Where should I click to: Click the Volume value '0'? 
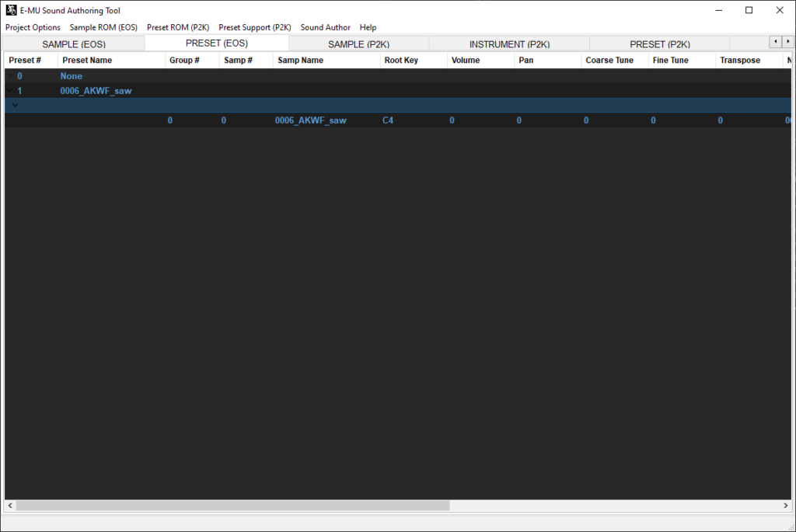click(x=452, y=120)
